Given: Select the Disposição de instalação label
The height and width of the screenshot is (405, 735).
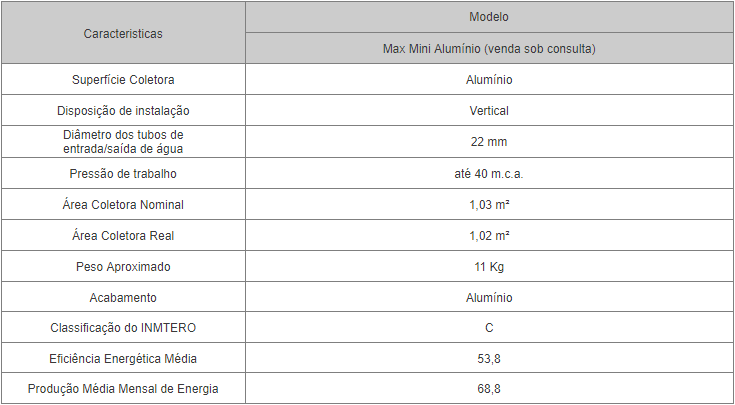Looking at the screenshot, I should 123,111.
